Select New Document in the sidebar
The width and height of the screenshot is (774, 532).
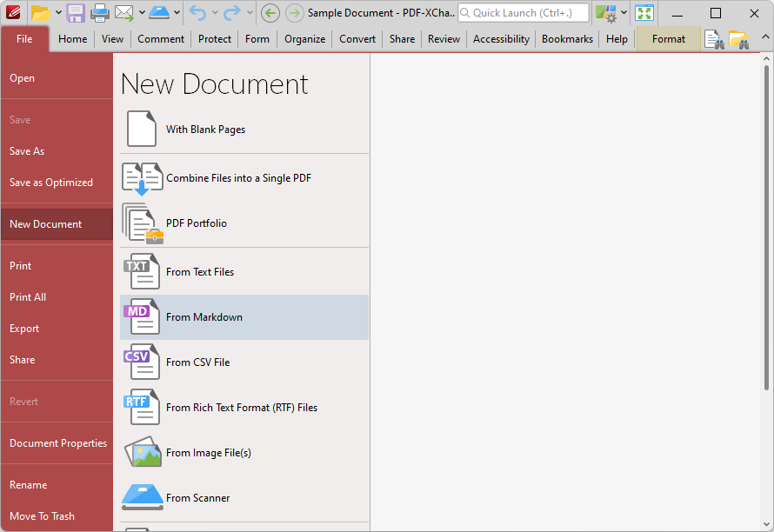57,224
